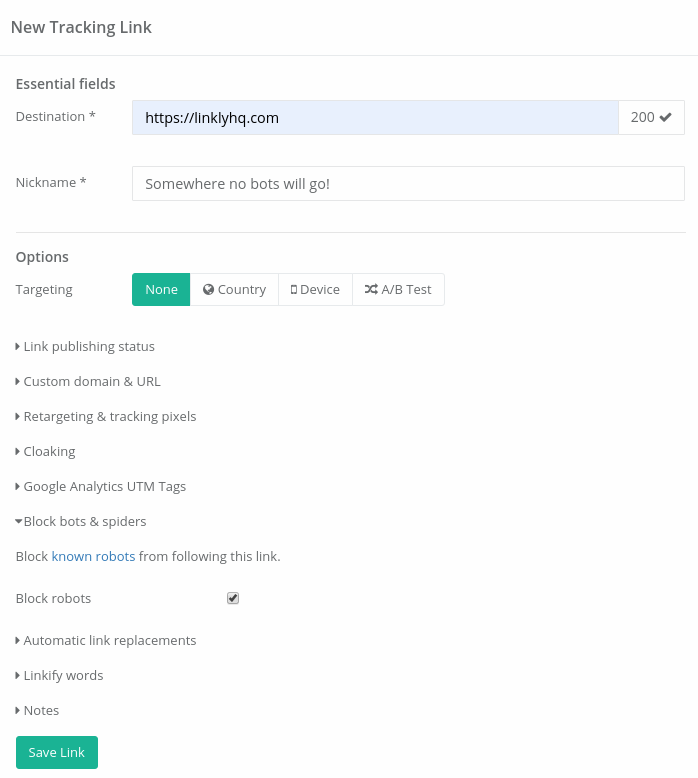The width and height of the screenshot is (698, 778).
Task: Expand Custom domain & URL section
Action: click(88, 382)
